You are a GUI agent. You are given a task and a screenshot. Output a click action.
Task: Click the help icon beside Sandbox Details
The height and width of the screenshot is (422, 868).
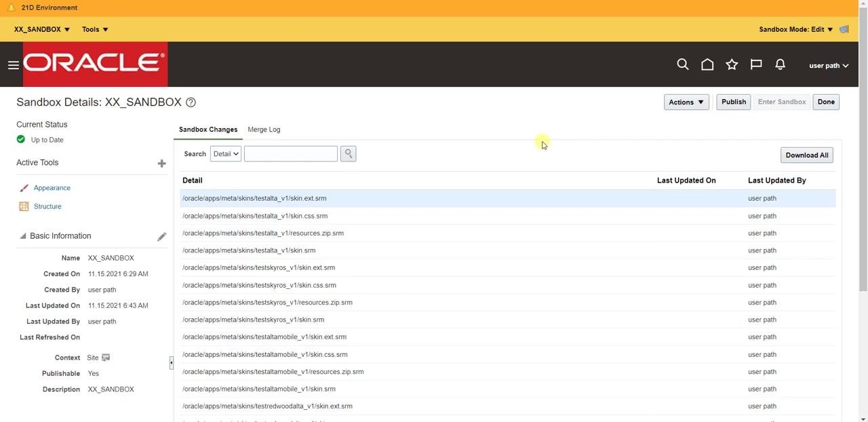coord(191,102)
